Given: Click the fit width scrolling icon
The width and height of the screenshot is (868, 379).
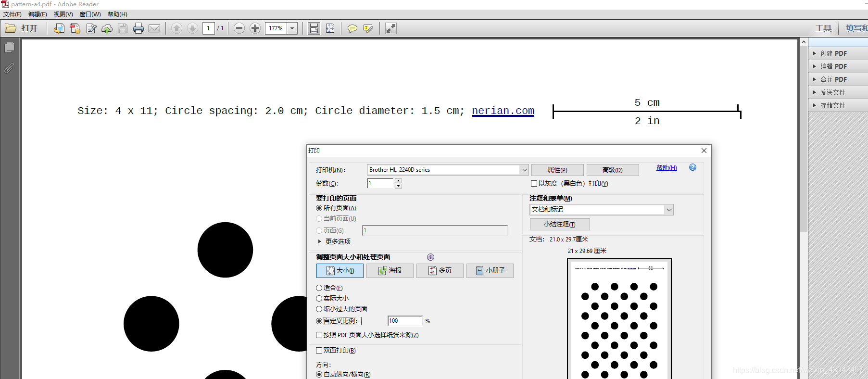Looking at the screenshot, I should (x=314, y=28).
